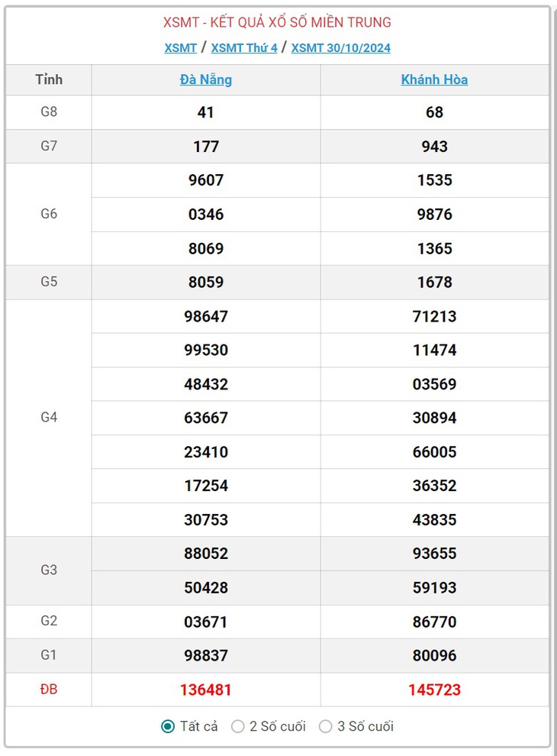Select the "3 Số cuối" radio option
The width and height of the screenshot is (557, 756).
326,726
